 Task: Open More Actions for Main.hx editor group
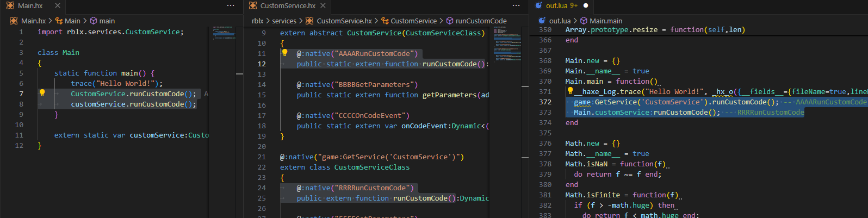tap(231, 5)
